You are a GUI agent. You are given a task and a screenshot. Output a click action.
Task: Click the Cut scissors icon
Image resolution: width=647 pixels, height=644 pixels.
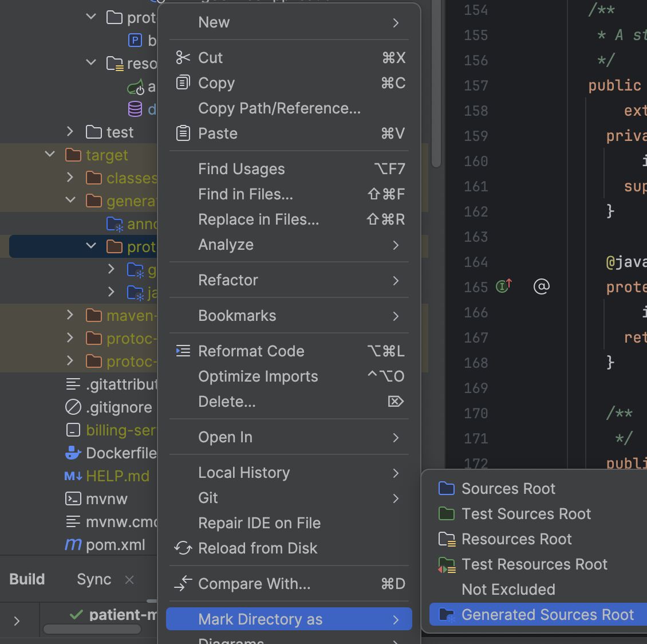(183, 58)
